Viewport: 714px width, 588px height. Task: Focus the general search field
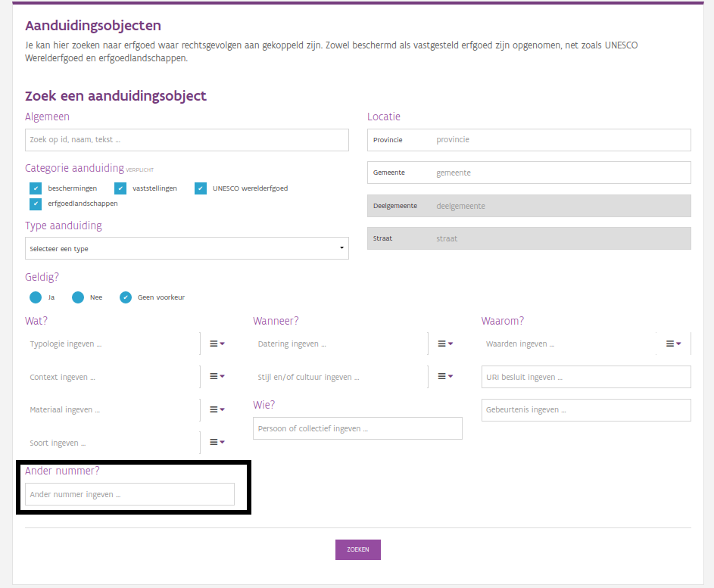187,140
